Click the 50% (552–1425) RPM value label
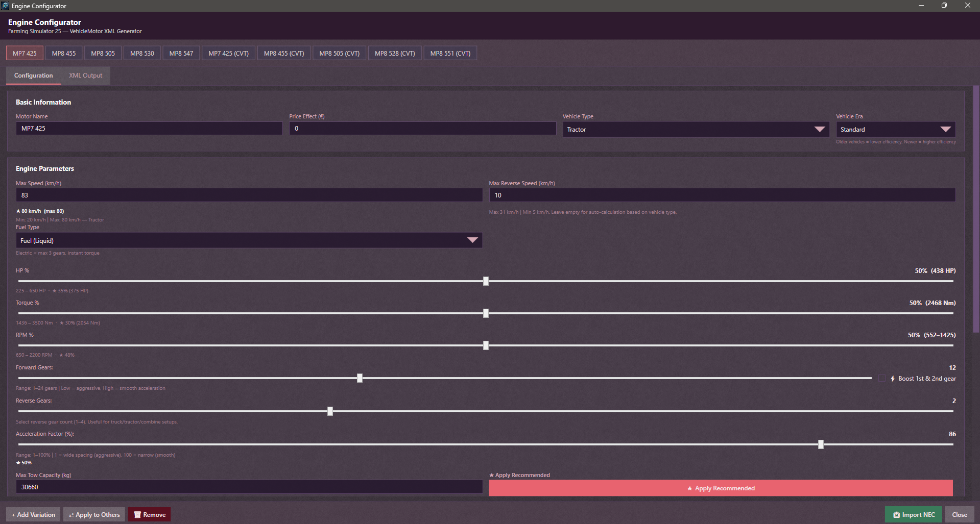 pos(931,335)
